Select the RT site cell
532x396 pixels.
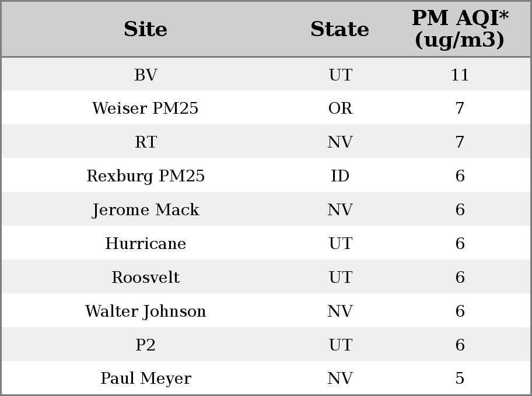pos(146,142)
